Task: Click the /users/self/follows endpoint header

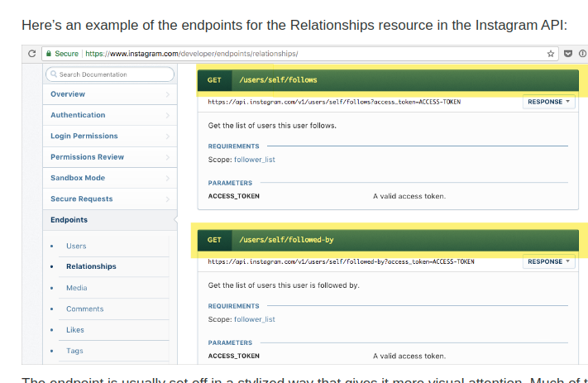Action: [388, 80]
